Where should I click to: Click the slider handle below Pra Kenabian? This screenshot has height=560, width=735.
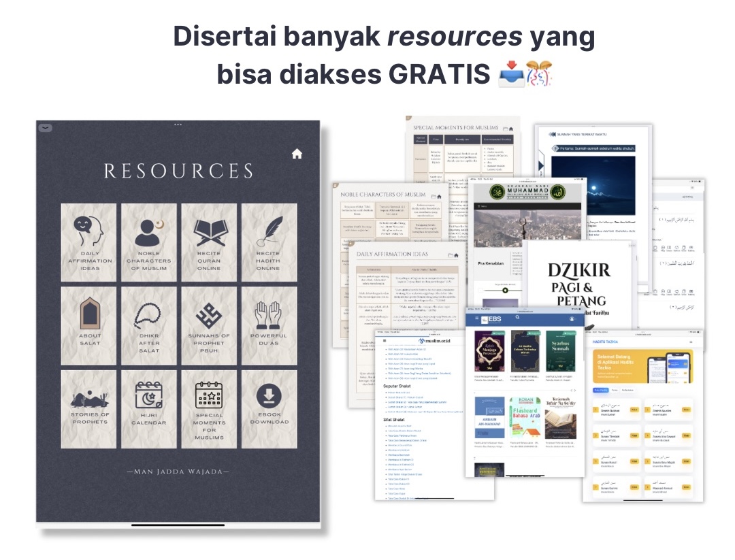[x=505, y=291]
